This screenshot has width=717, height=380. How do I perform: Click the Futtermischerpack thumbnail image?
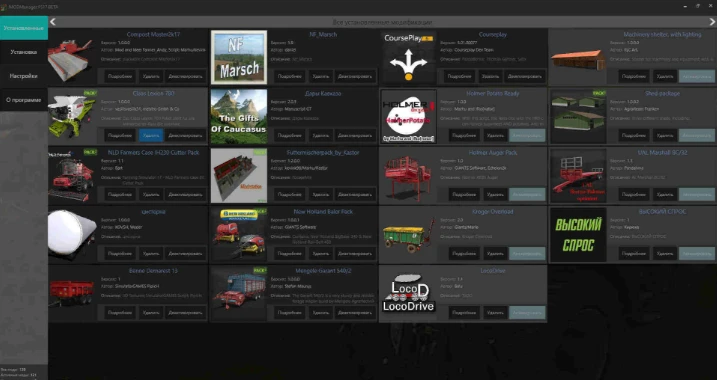[x=239, y=175]
